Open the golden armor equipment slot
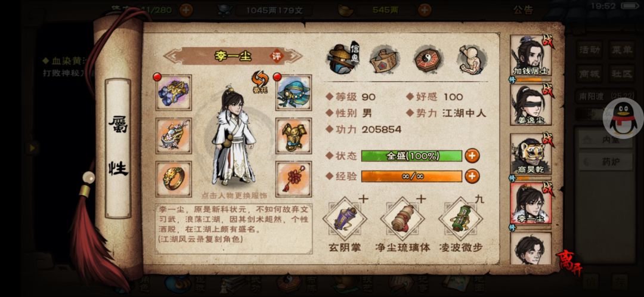644x297 pixels. tap(293, 136)
